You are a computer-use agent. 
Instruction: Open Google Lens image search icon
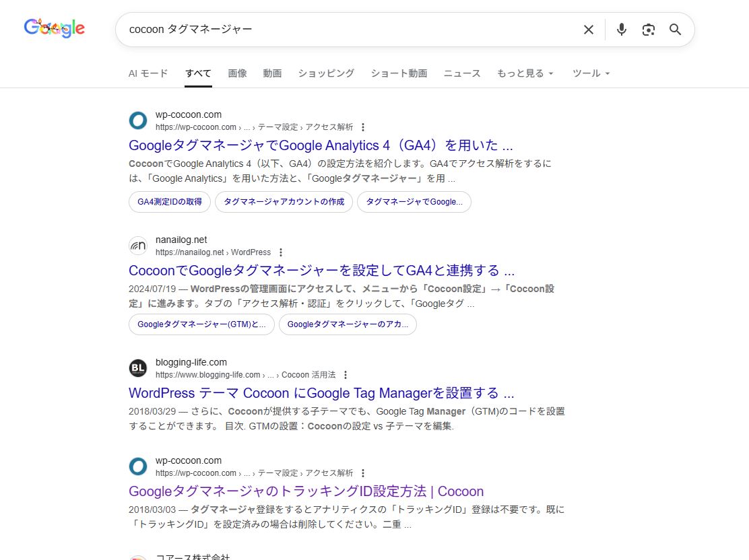(648, 30)
